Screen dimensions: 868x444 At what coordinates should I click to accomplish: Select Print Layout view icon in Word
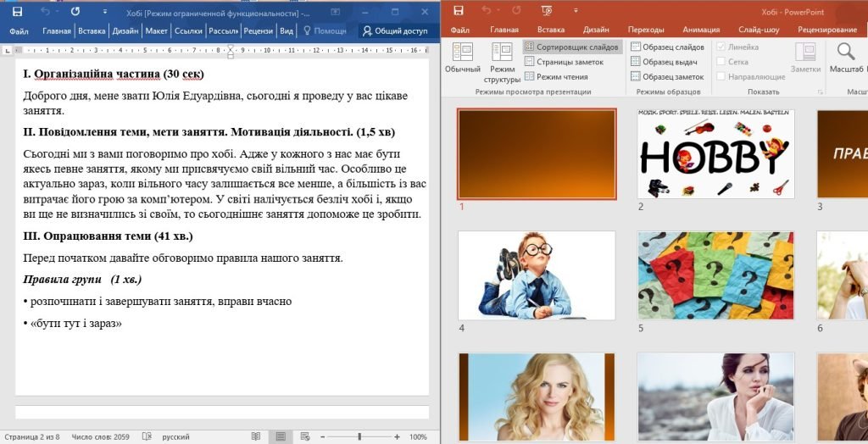click(x=281, y=437)
